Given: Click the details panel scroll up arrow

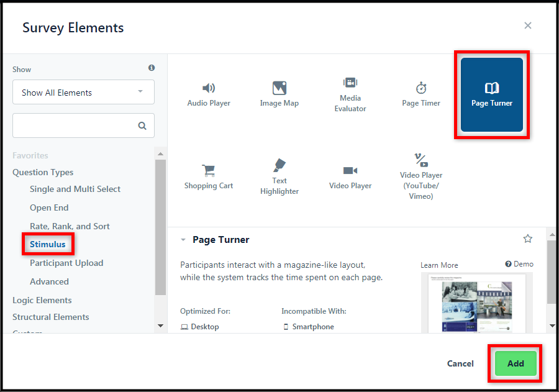Looking at the screenshot, I should [x=552, y=234].
